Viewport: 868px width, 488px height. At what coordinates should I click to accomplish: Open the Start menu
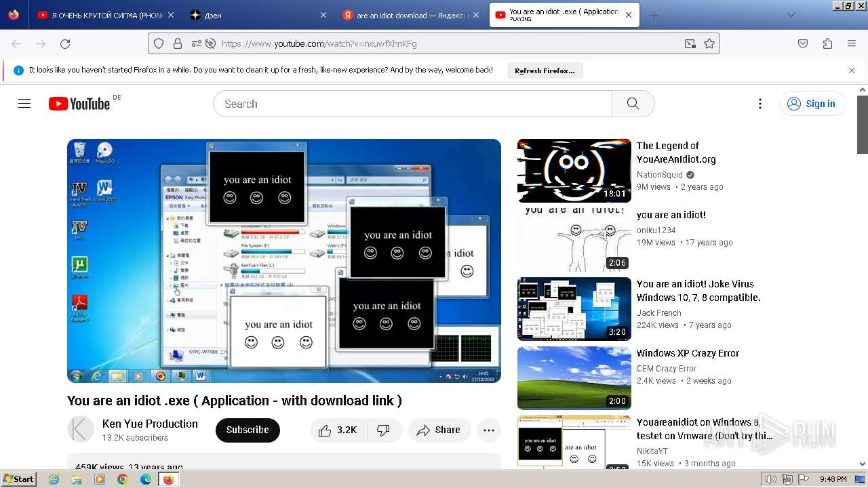click(19, 479)
